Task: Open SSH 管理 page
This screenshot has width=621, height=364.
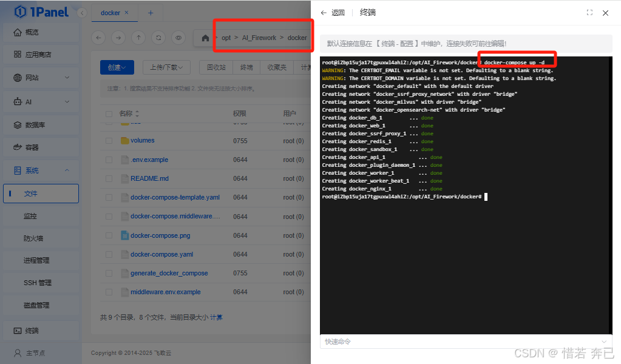Action: pyautogui.click(x=41, y=283)
